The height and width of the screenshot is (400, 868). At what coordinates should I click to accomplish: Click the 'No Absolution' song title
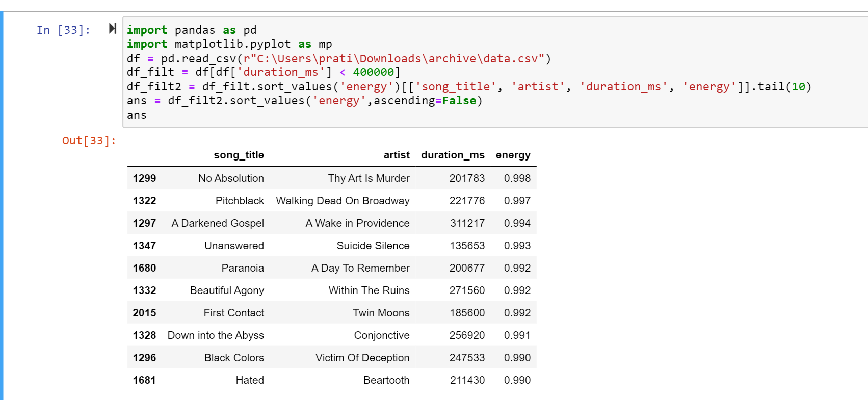(231, 178)
